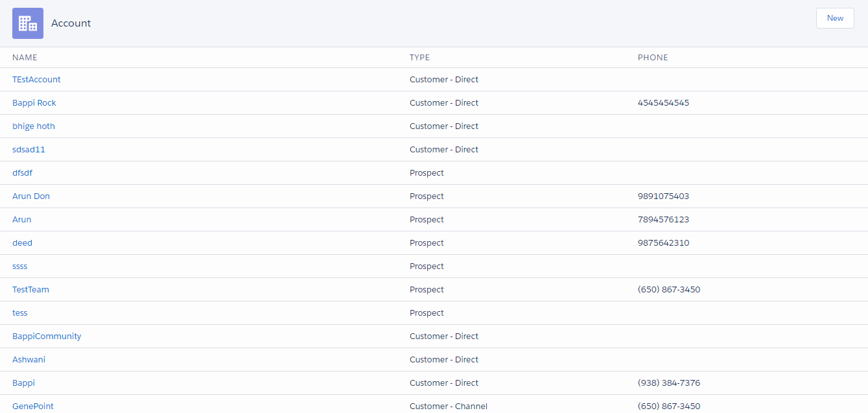Click dfsdf's Prospect type cell
Viewport: 868px width, 413px height.
coord(427,173)
